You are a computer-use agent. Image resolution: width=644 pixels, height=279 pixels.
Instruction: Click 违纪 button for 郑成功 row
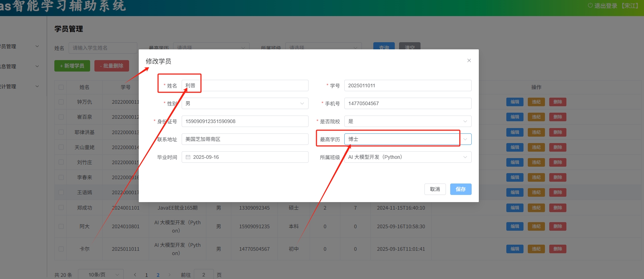[536, 208]
